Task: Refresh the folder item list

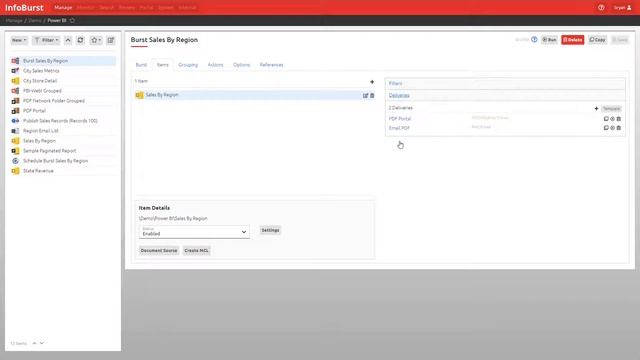Action: [80, 40]
